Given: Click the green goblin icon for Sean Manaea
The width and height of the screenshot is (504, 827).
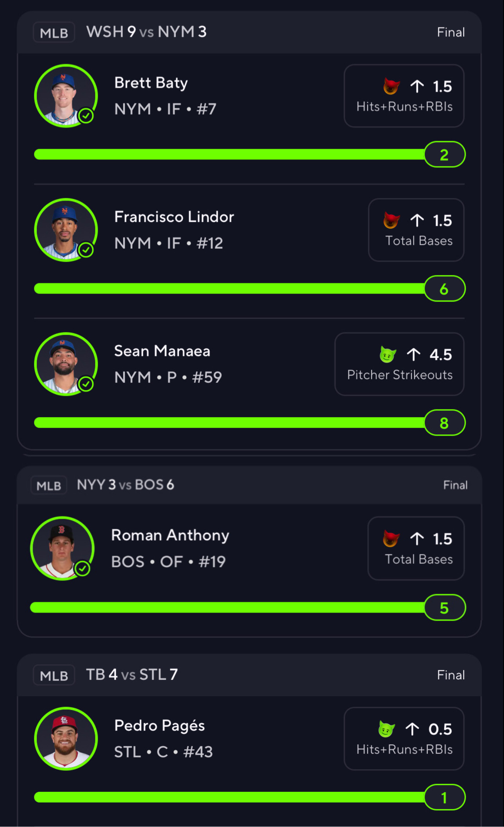Looking at the screenshot, I should pos(388,355).
